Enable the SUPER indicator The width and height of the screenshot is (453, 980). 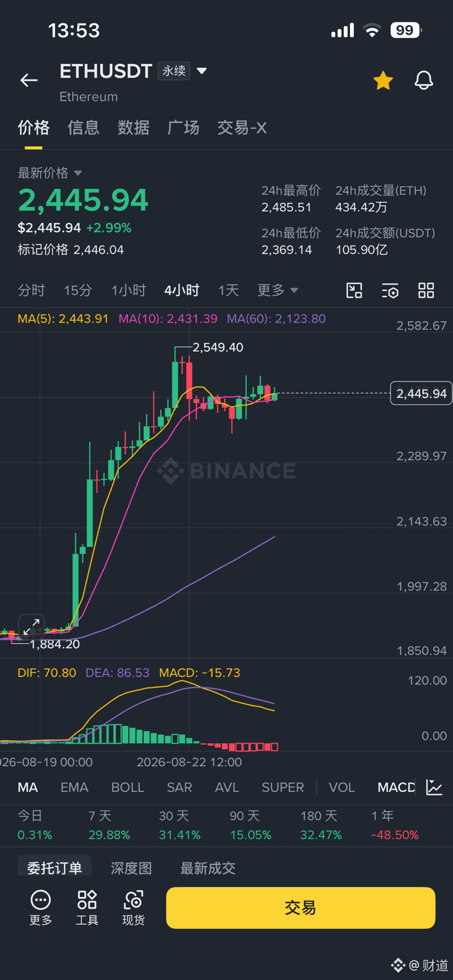(x=283, y=787)
